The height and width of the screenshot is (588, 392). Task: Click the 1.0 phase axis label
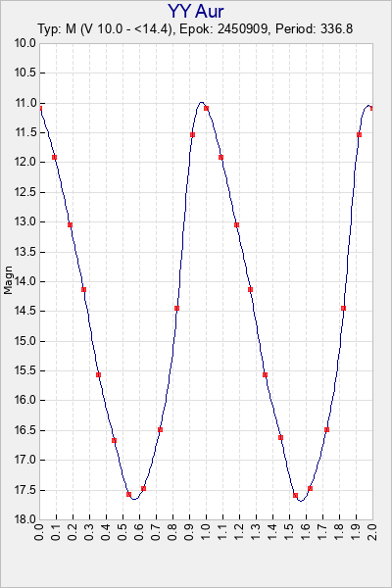click(206, 532)
